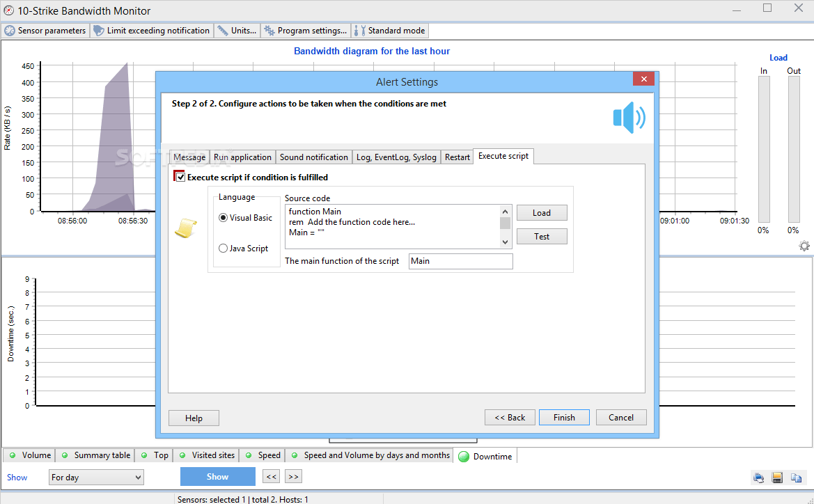Select the Visual Basic language radio button

coord(223,216)
